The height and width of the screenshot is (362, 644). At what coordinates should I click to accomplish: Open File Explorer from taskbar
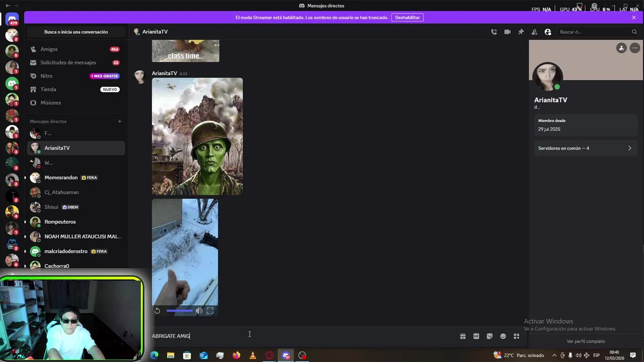[x=171, y=355]
